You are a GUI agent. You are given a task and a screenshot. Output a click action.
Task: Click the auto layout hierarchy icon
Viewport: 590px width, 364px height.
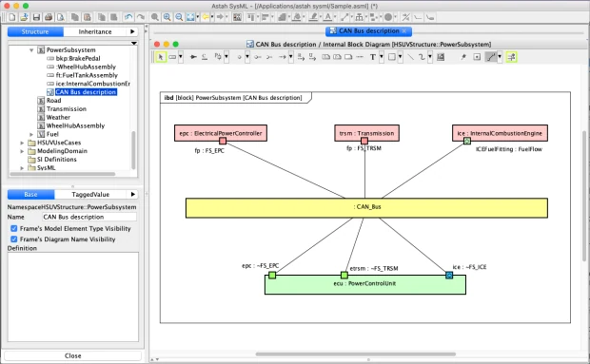(x=360, y=17)
